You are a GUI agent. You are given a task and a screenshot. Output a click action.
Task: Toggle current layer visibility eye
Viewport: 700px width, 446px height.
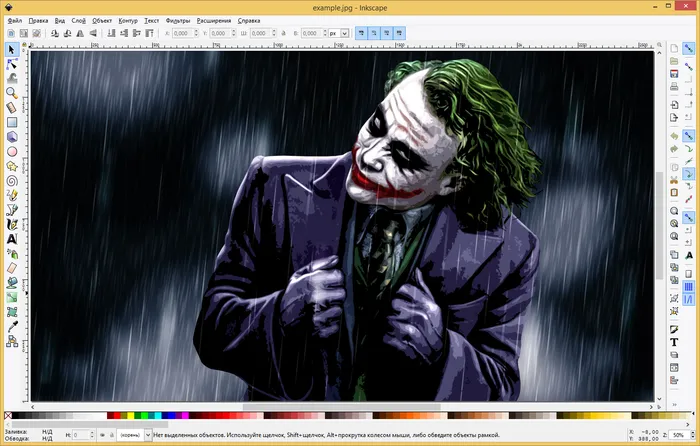pos(102,435)
